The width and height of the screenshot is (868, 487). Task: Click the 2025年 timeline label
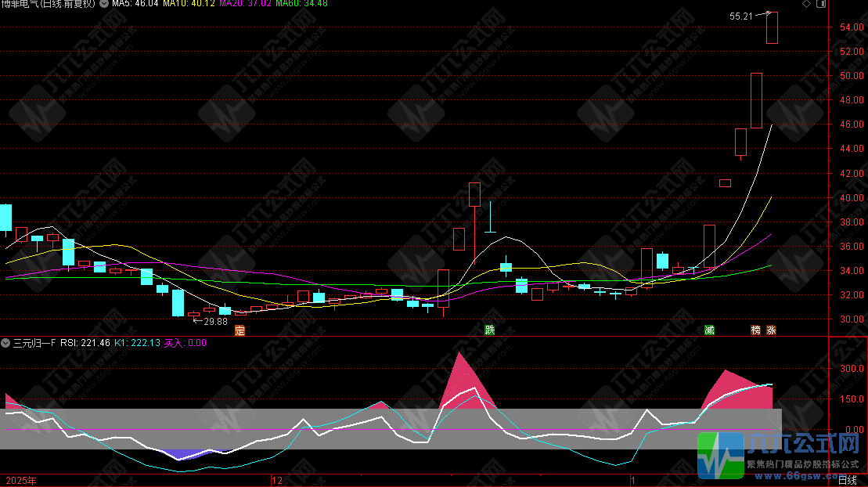21,478
